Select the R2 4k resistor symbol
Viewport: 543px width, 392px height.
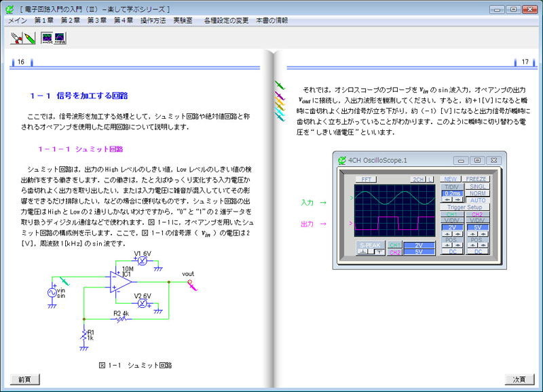(121, 319)
